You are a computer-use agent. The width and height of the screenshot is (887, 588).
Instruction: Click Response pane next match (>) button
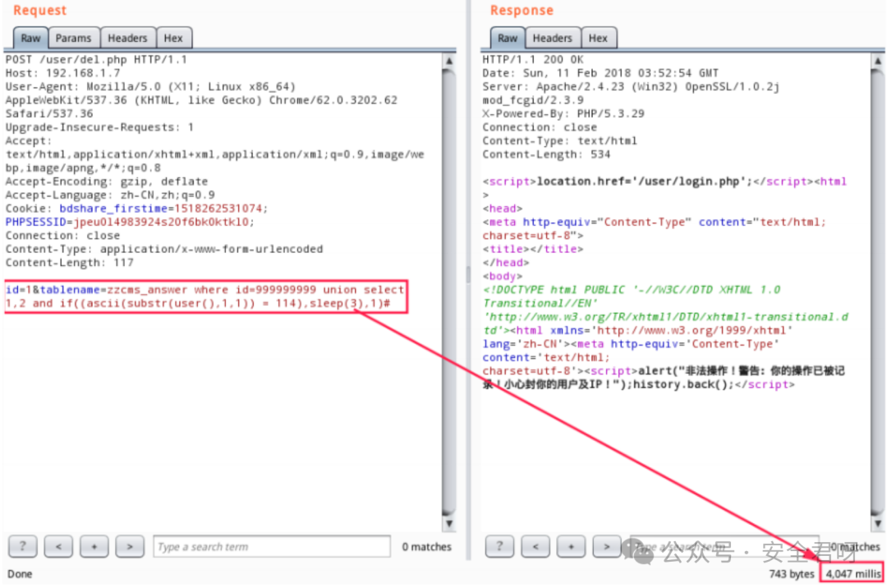[x=606, y=546]
